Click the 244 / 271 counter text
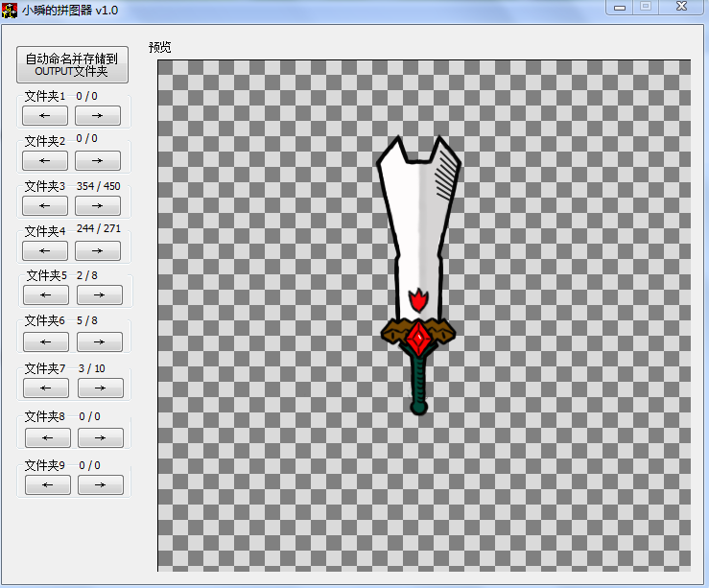 [x=99, y=228]
